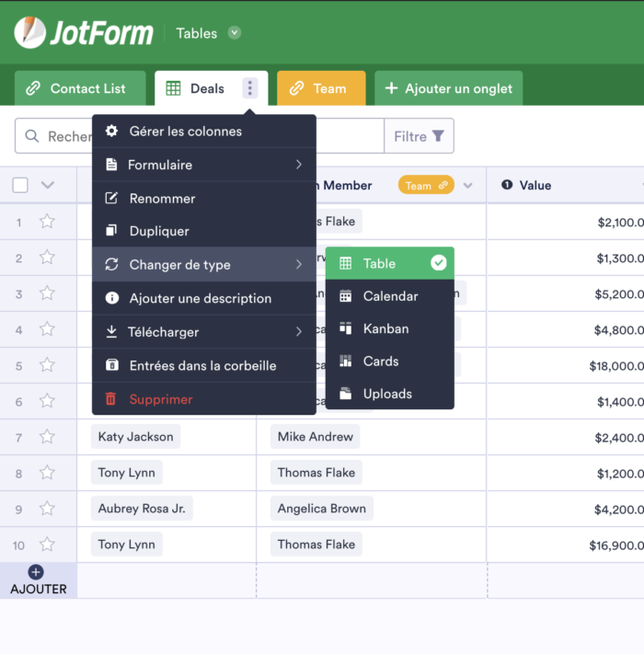Click the gear icon beside Gérer les colonnes

pyautogui.click(x=111, y=131)
